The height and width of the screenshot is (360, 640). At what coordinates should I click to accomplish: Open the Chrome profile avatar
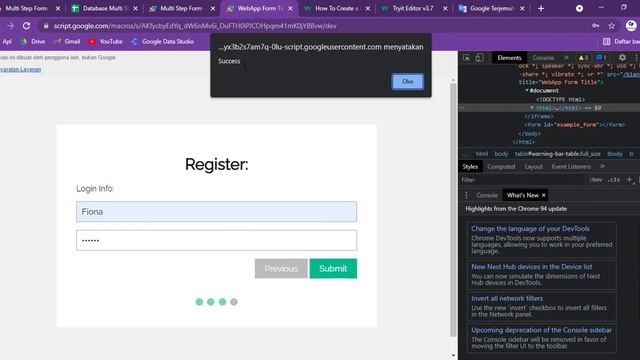631,25
